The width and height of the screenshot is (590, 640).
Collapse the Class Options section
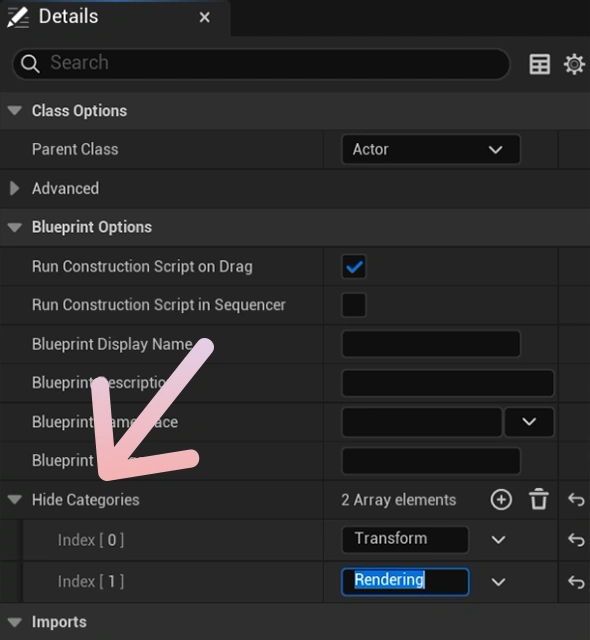(x=15, y=111)
